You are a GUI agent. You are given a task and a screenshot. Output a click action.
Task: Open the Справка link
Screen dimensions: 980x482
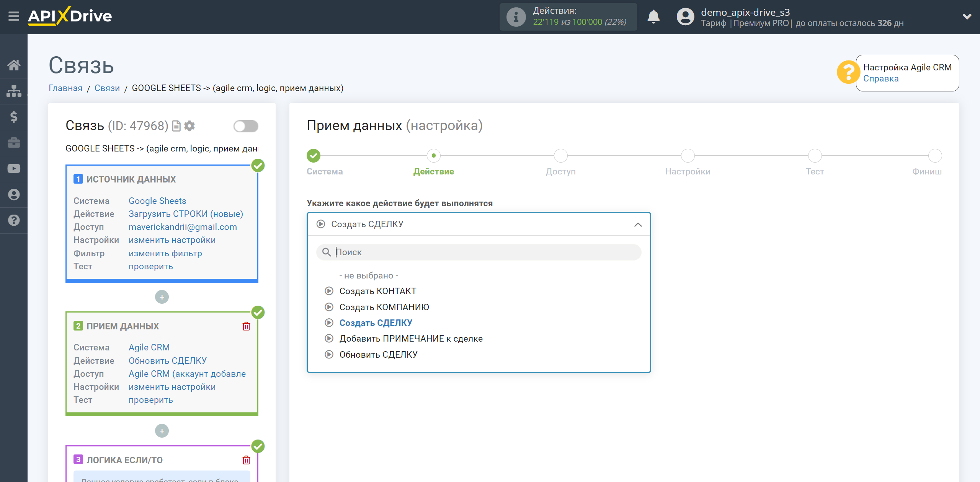click(x=880, y=78)
